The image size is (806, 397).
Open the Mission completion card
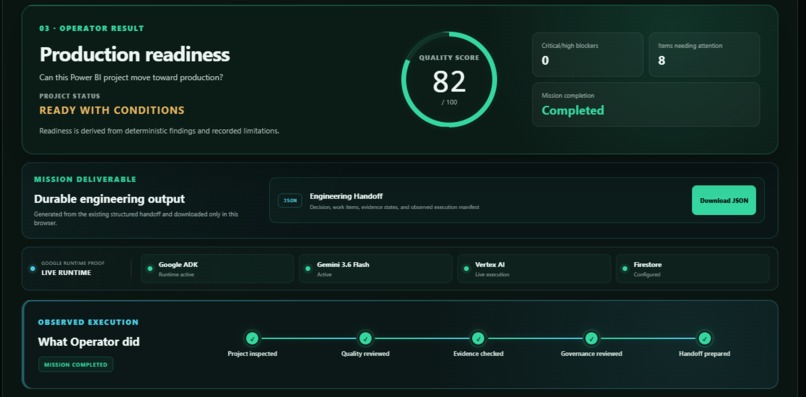(646, 104)
